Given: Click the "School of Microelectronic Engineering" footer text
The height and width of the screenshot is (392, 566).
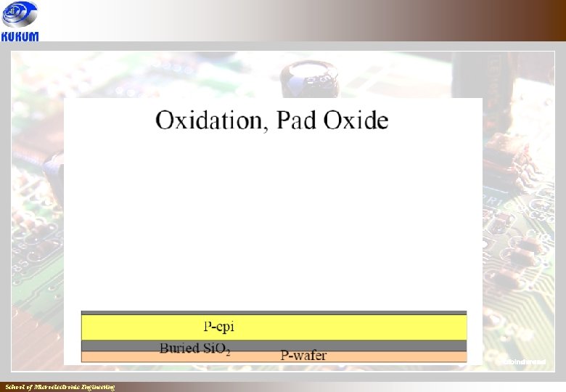Looking at the screenshot, I should click(x=60, y=388).
